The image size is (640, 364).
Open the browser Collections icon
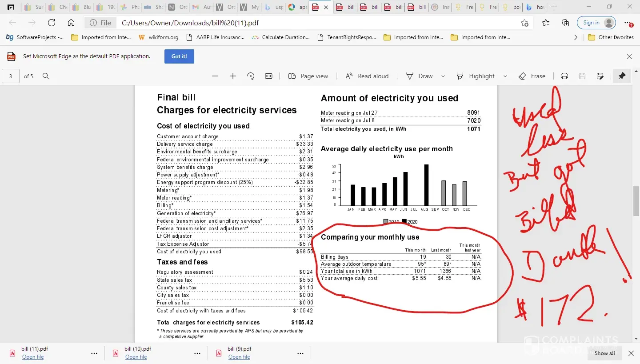point(565,23)
